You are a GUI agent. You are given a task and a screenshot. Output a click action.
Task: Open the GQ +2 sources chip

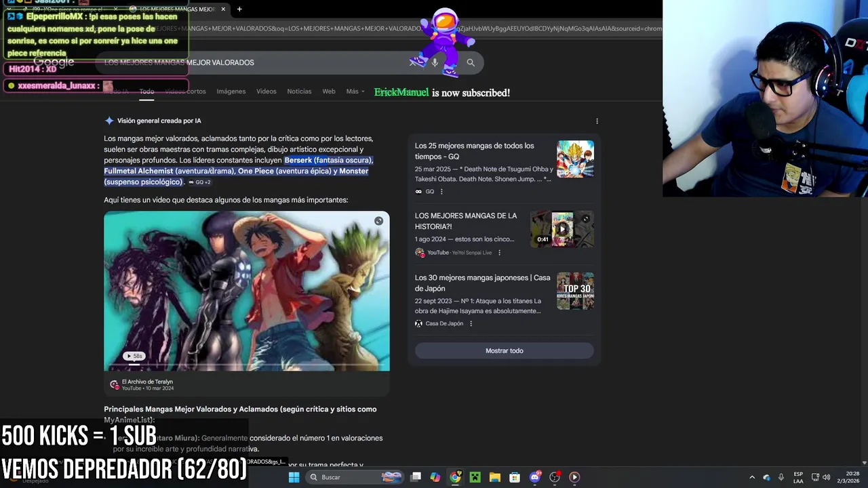click(199, 182)
